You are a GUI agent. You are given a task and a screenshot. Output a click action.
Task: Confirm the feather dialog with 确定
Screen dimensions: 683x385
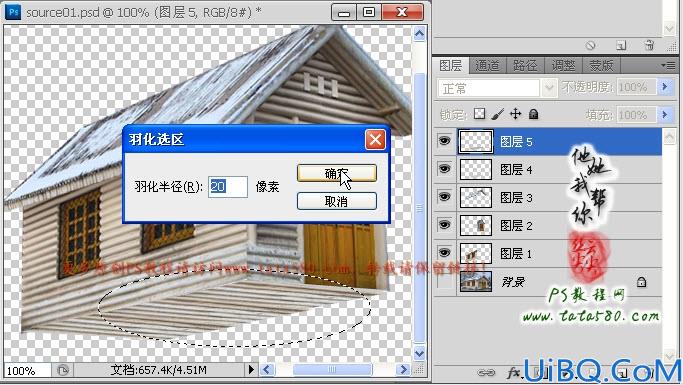pos(337,173)
